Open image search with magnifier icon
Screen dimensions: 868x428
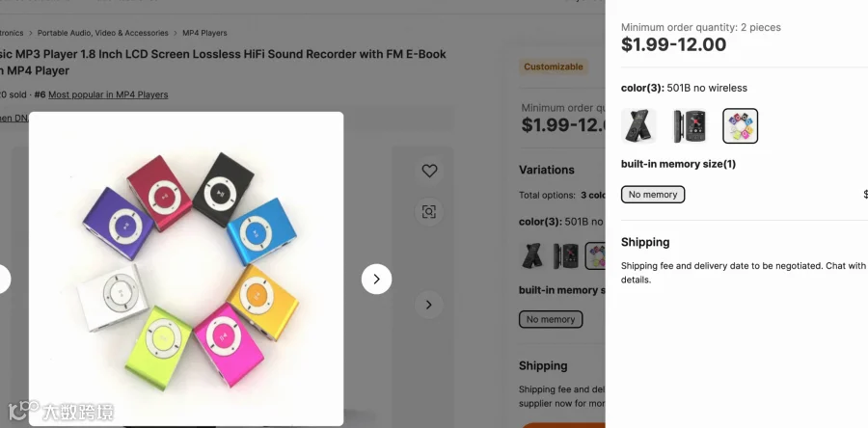429,211
